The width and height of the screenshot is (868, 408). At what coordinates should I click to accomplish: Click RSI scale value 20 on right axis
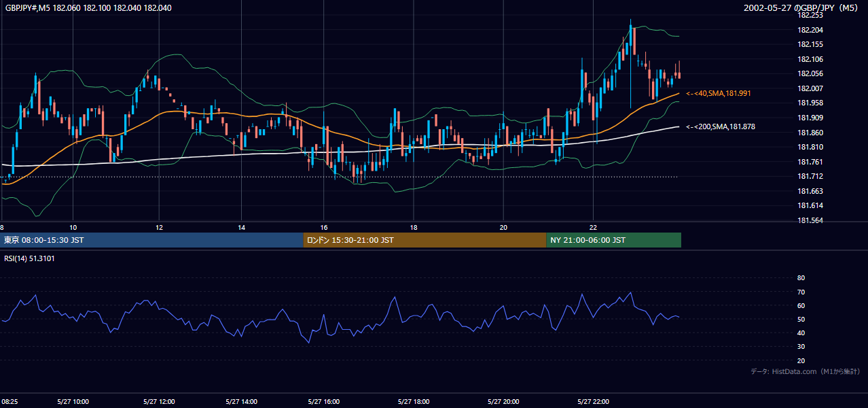tap(801, 360)
